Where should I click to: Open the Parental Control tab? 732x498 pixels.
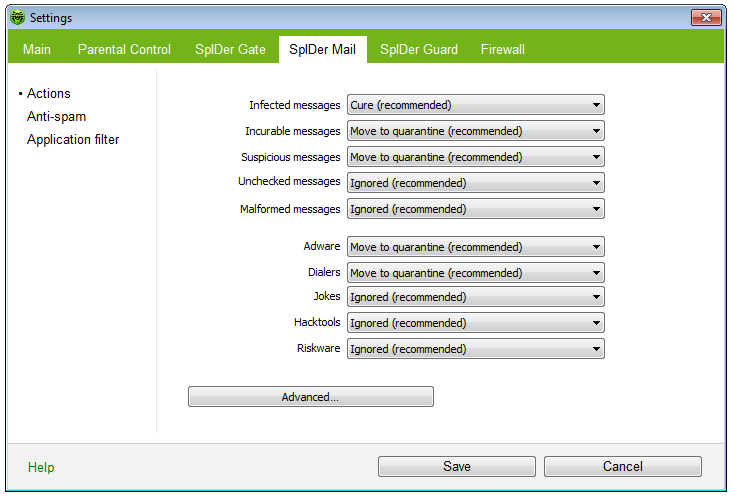[124, 49]
